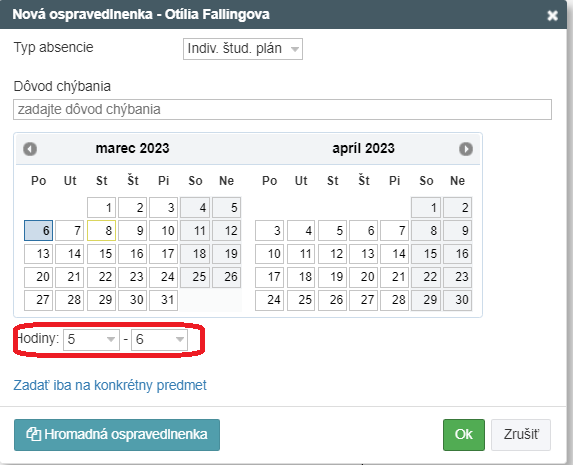
Task: Click the Dôvod chýbania text field
Action: coord(282,109)
